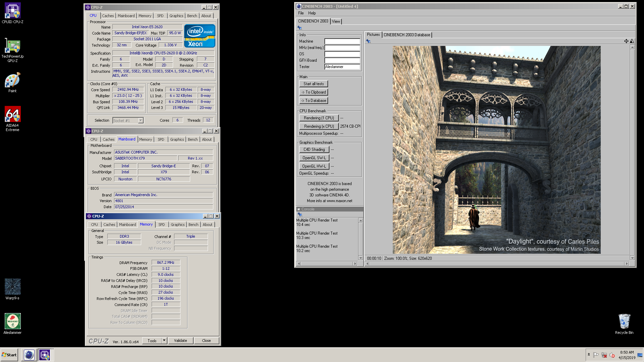Image resolution: width=644 pixels, height=362 pixels.
Task: Click the MHz (real freq.) input field
Action: 342,48
